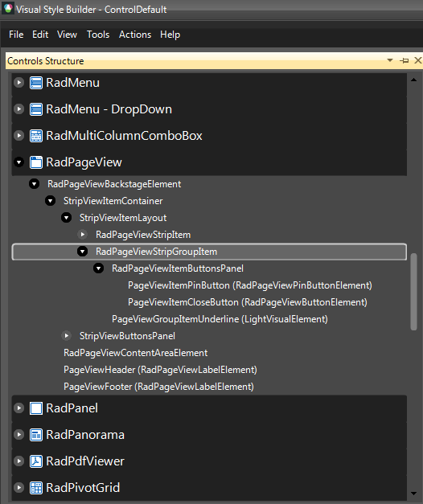Click the RadPivotGrid control icon
Viewport: 423px width, 504px height.
click(36, 488)
